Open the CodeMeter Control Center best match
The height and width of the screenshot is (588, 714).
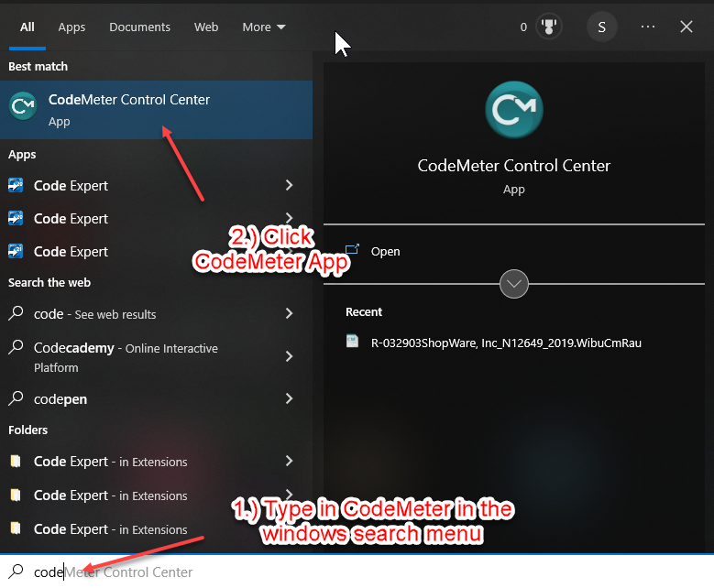[x=156, y=110]
